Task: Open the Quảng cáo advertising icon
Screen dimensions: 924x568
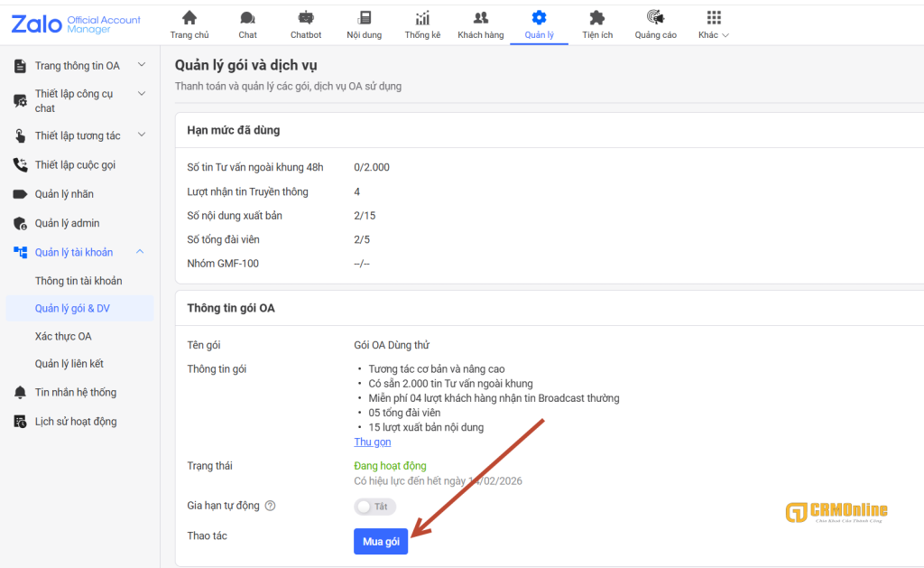Action: coord(656,18)
